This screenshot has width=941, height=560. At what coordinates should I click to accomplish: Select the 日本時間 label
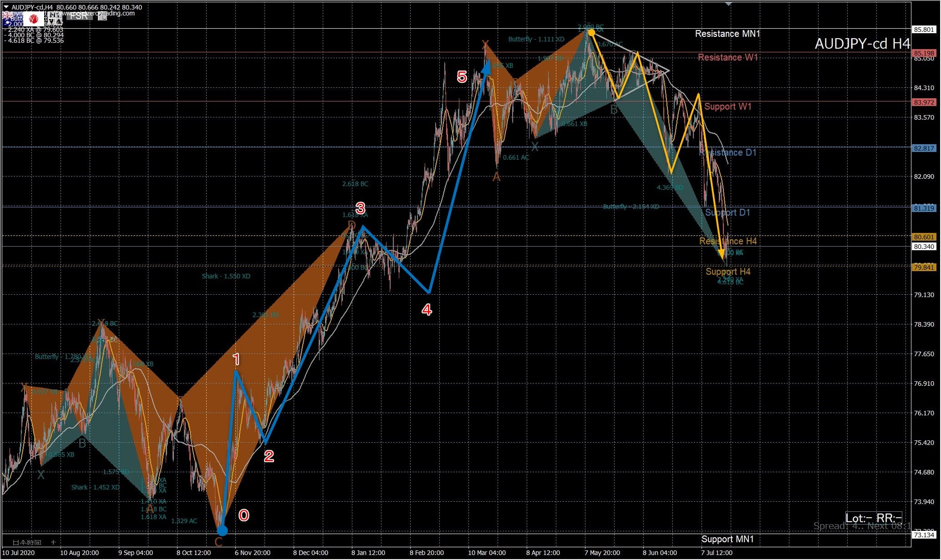coord(27,542)
